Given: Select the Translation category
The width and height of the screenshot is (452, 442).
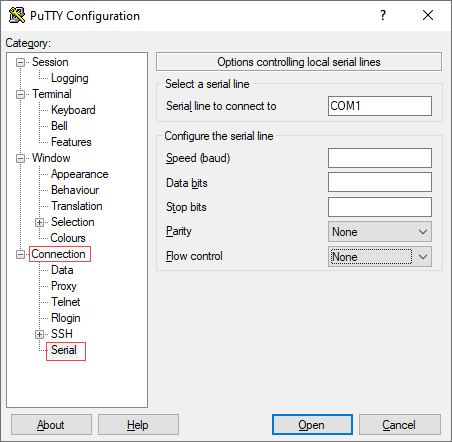Looking at the screenshot, I should (77, 206).
